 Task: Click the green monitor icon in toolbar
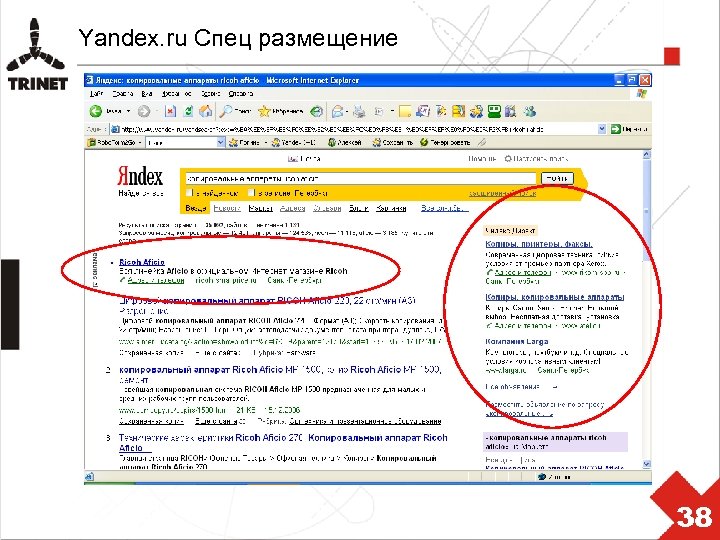click(x=494, y=111)
